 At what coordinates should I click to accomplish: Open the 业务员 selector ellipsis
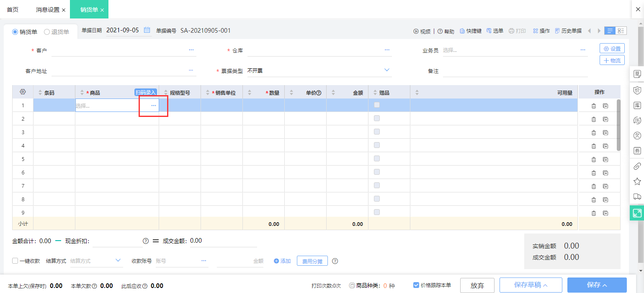pos(583,50)
